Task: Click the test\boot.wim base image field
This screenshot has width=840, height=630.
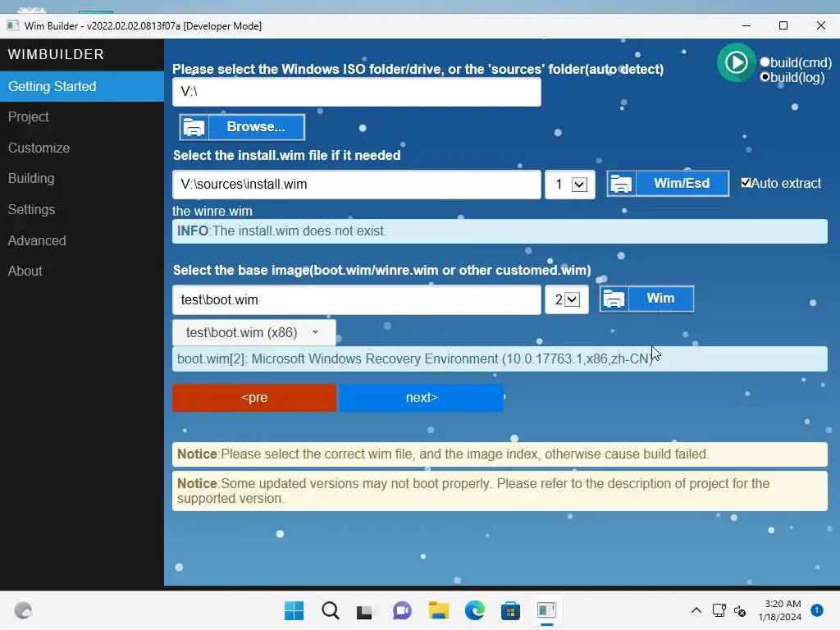Action: tap(357, 299)
